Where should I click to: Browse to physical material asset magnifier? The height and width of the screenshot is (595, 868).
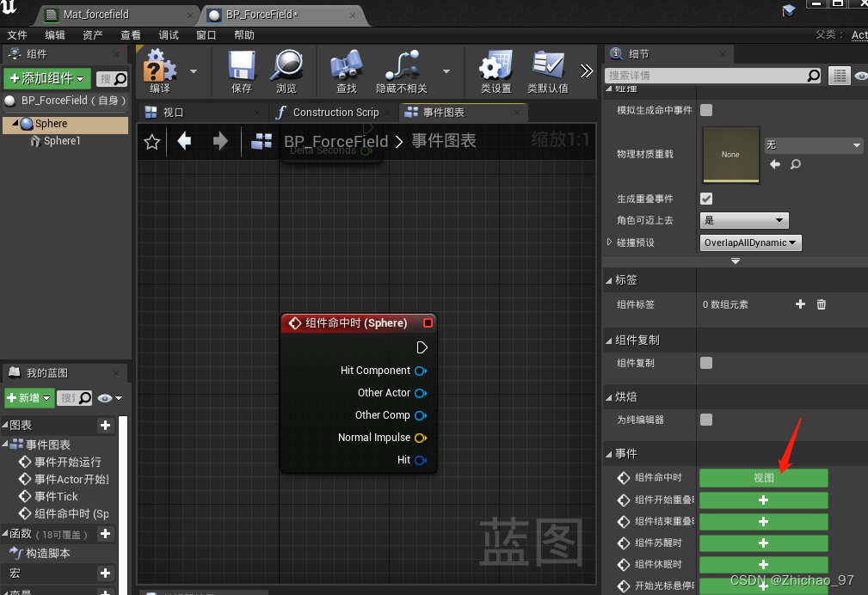point(796,164)
